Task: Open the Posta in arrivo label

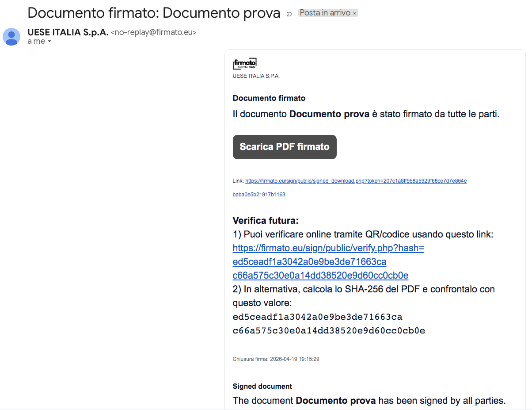Action: point(325,13)
